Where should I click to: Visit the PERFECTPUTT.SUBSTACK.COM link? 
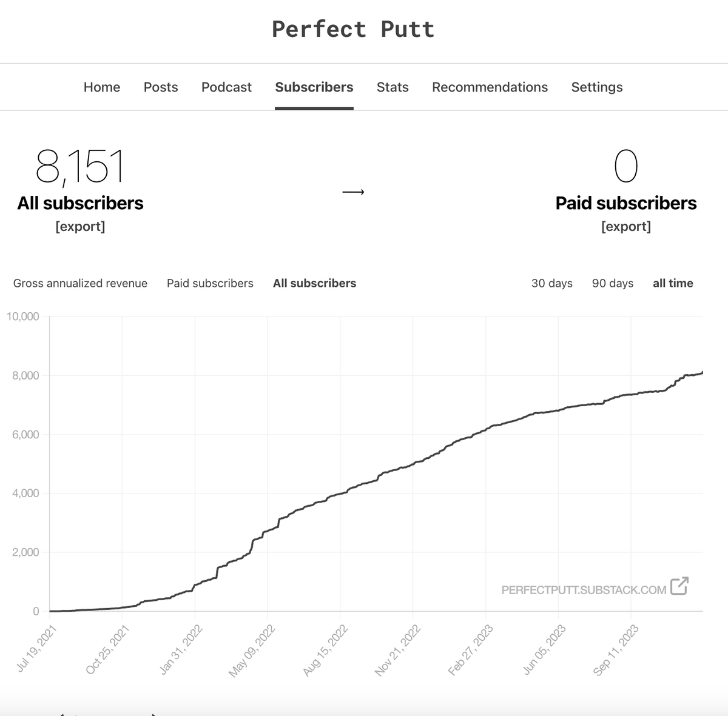click(x=583, y=589)
